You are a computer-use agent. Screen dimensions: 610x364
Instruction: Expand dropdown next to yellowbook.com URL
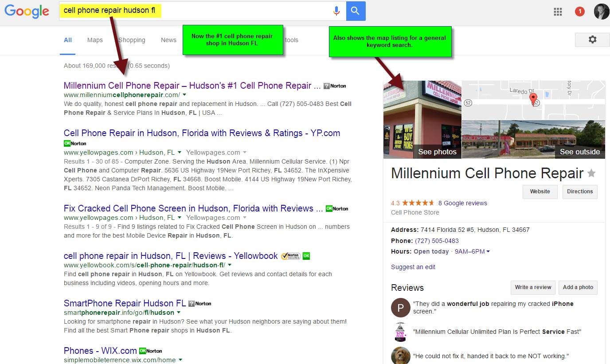[x=230, y=265]
